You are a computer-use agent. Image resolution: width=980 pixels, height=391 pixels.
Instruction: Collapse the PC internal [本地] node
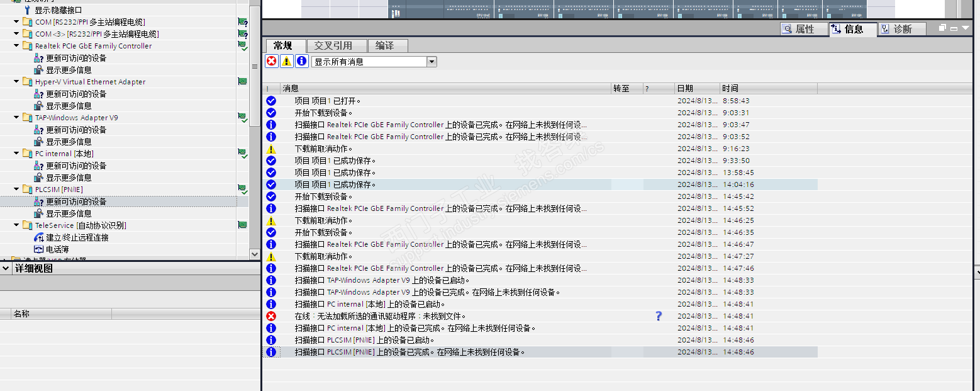16,154
